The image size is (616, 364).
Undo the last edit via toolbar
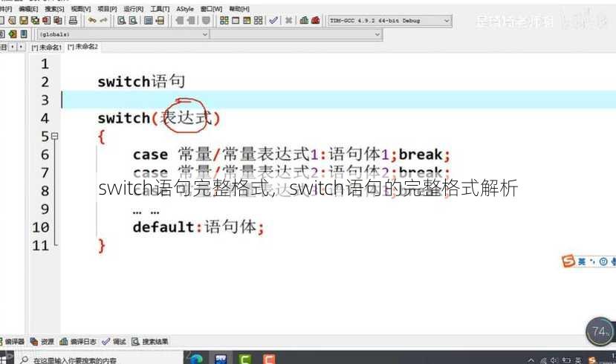pyautogui.click(x=92, y=20)
